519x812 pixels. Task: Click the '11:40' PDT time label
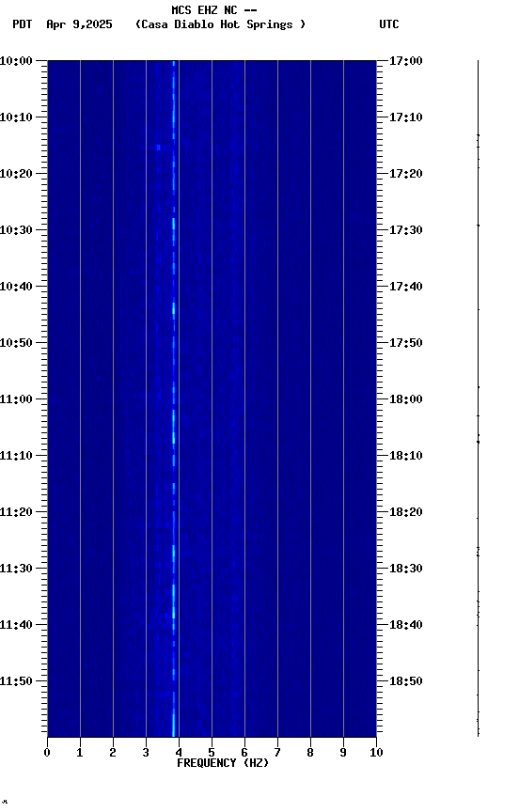(16, 626)
